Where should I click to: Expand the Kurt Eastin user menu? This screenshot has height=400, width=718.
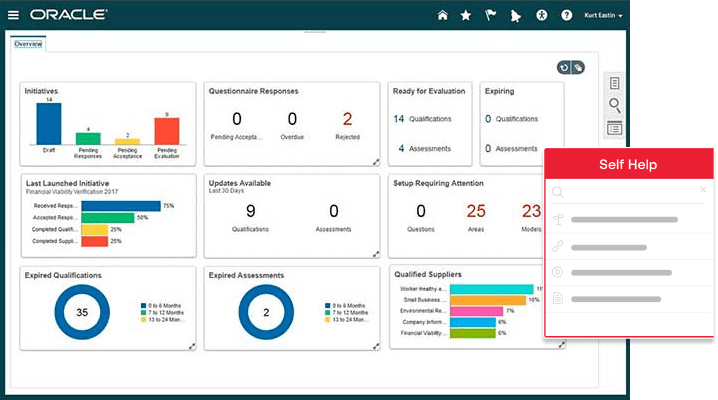click(x=603, y=16)
